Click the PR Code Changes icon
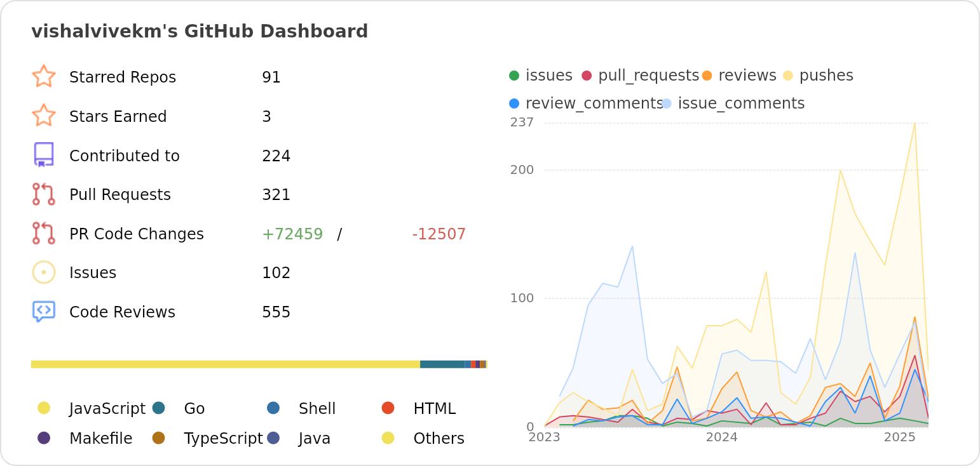 pos(44,233)
